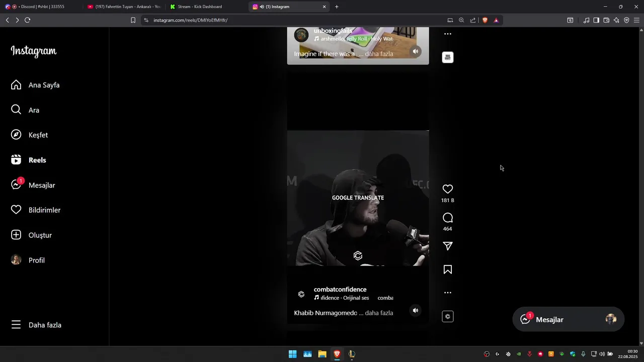Open Windows Start menu
This screenshot has width=644, height=362.
(x=292, y=354)
